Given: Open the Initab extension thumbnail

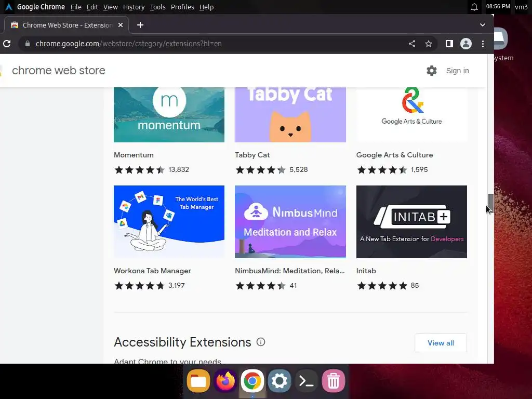Looking at the screenshot, I should point(411,221).
